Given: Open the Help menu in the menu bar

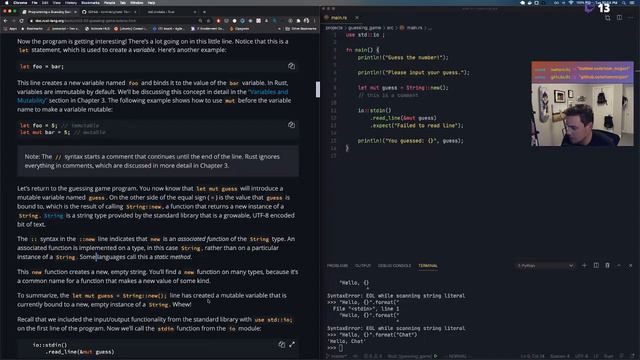Looking at the screenshot, I should tap(151, 2).
